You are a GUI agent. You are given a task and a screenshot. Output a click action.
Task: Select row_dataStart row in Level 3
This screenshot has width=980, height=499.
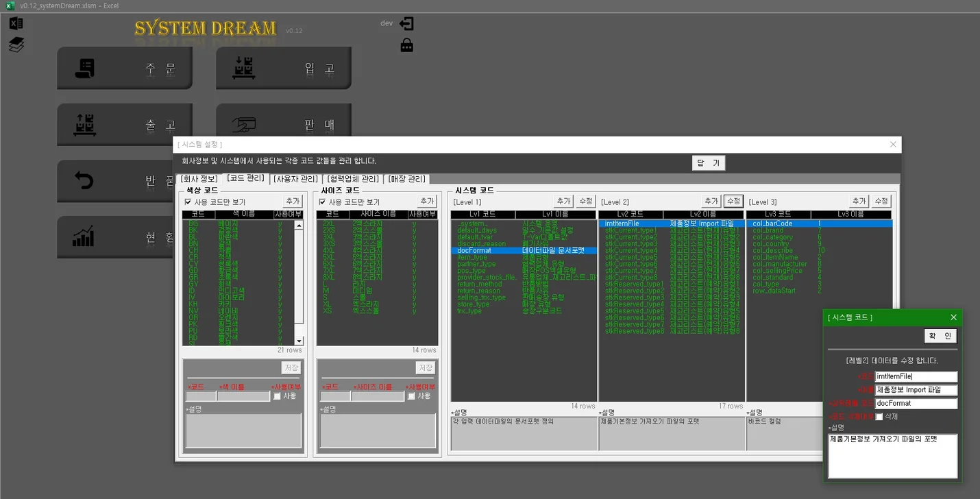820,291
